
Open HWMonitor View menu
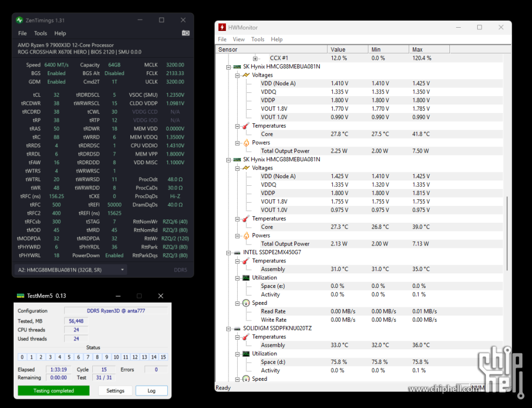click(238, 39)
